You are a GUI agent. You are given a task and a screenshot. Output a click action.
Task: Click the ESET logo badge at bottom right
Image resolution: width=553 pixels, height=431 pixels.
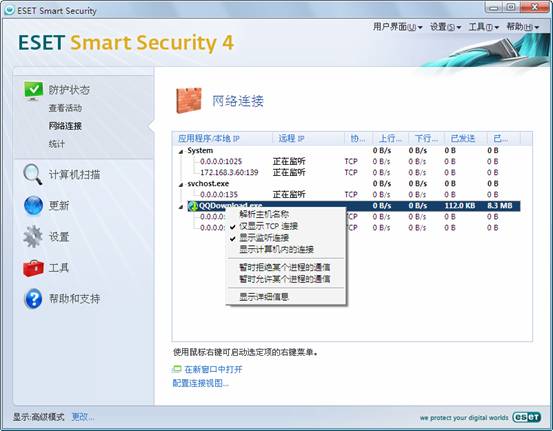527,417
